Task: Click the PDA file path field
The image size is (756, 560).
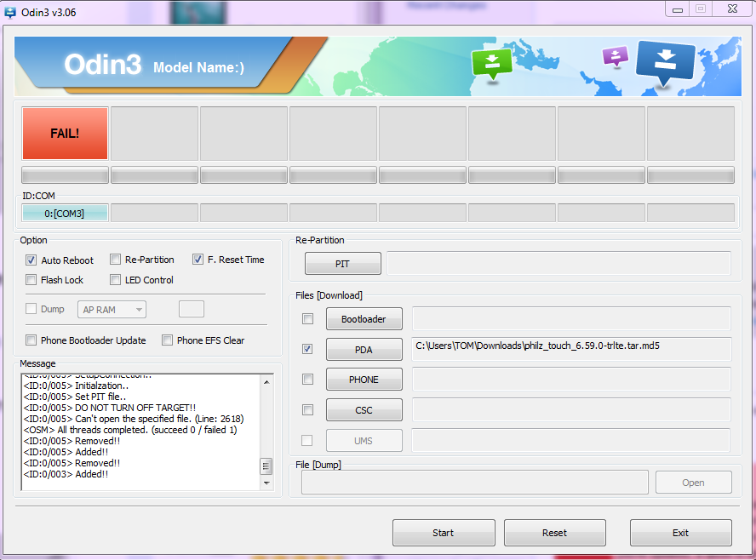Action: (x=571, y=349)
